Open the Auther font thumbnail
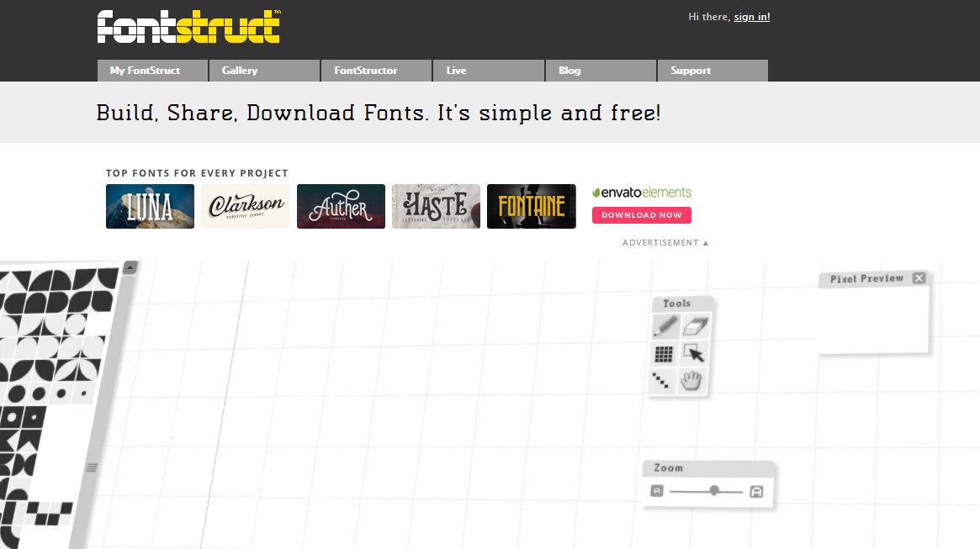The width and height of the screenshot is (980, 549). click(342, 206)
